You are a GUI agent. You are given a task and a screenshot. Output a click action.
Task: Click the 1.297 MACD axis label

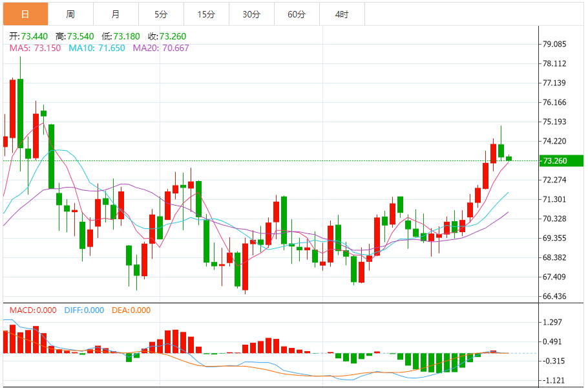(552, 322)
